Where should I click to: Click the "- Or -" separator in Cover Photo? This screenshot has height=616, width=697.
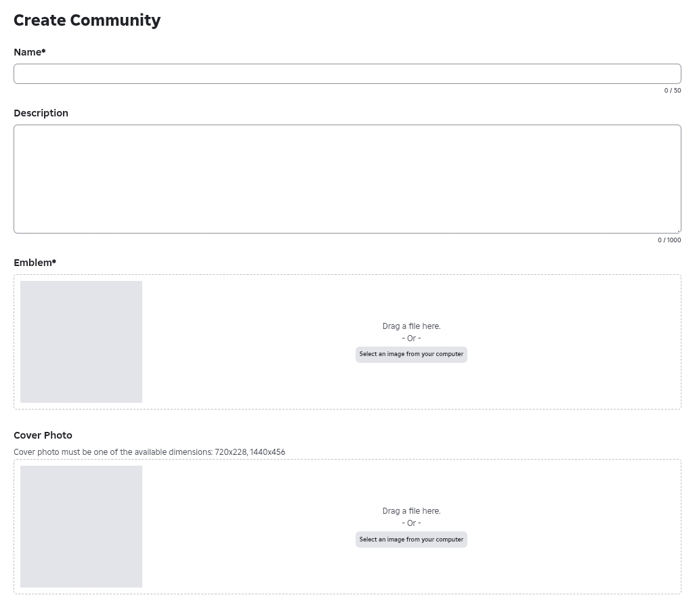[x=411, y=523]
